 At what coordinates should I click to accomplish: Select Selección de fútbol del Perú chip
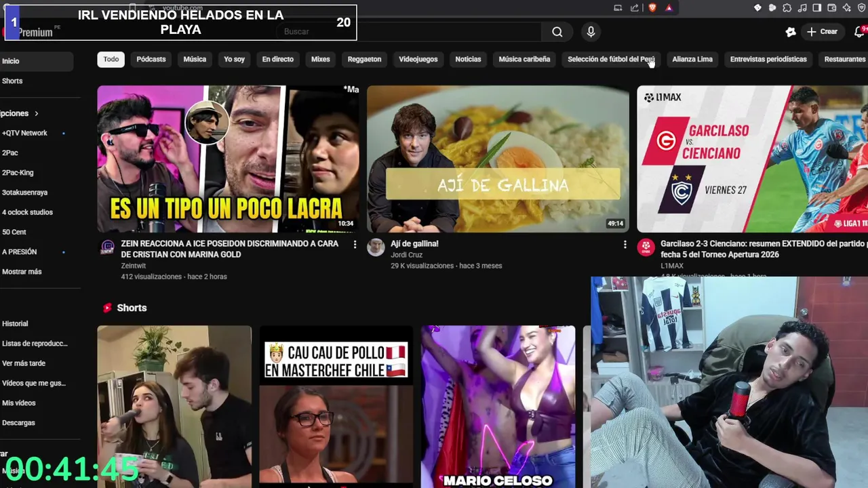[x=611, y=59]
